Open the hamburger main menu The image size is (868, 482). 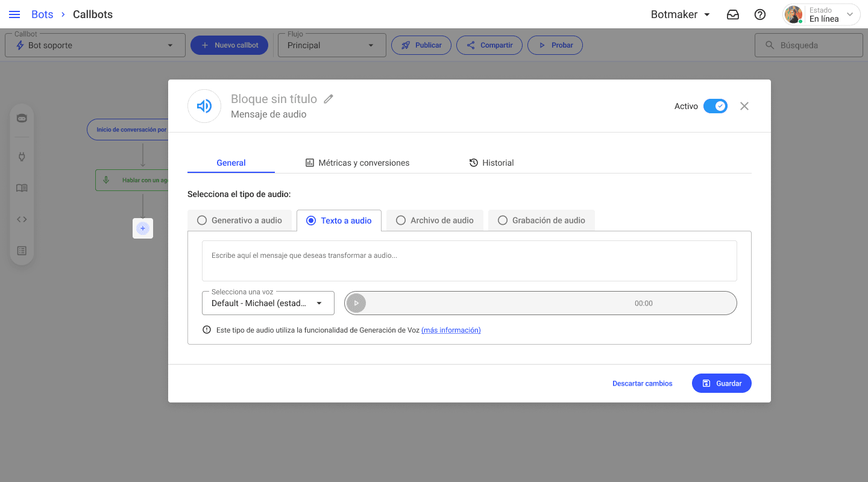coord(14,14)
